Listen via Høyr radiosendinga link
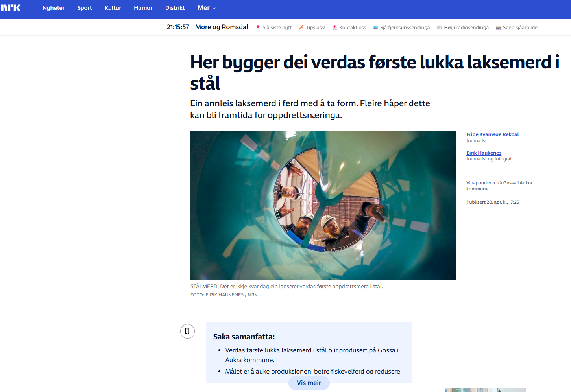Viewport: 571px width, 392px height. pos(466,28)
